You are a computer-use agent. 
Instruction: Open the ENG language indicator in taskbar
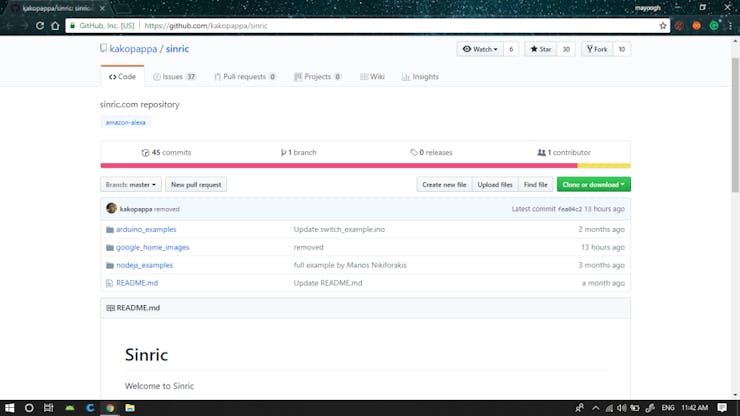tap(668, 408)
